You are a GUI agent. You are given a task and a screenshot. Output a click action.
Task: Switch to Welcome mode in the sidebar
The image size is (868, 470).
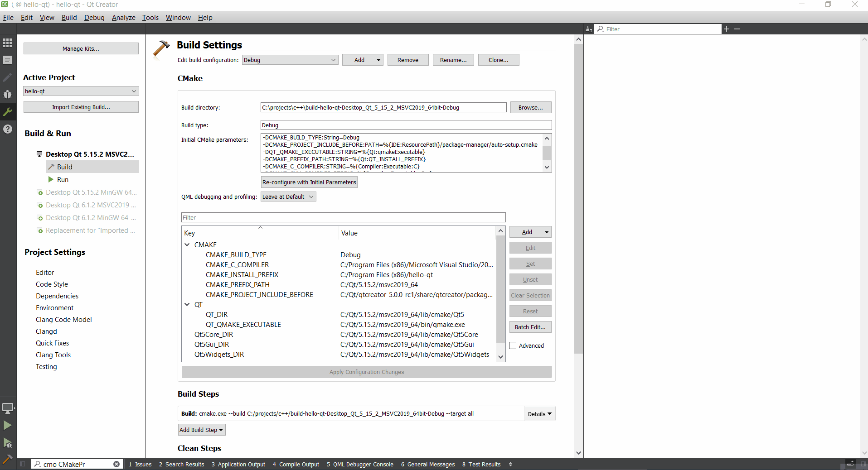[7, 43]
